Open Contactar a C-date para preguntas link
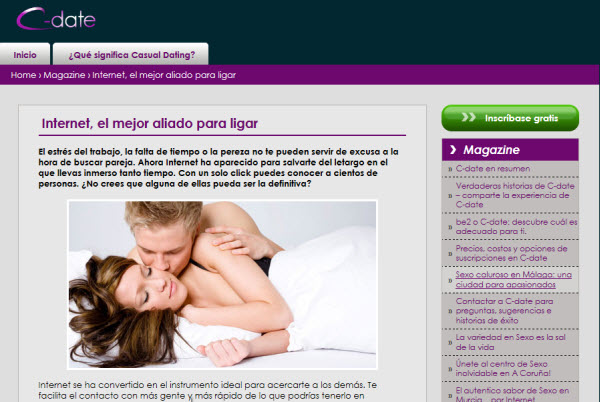Screen dimensions: 600x402 pyautogui.click(x=504, y=311)
